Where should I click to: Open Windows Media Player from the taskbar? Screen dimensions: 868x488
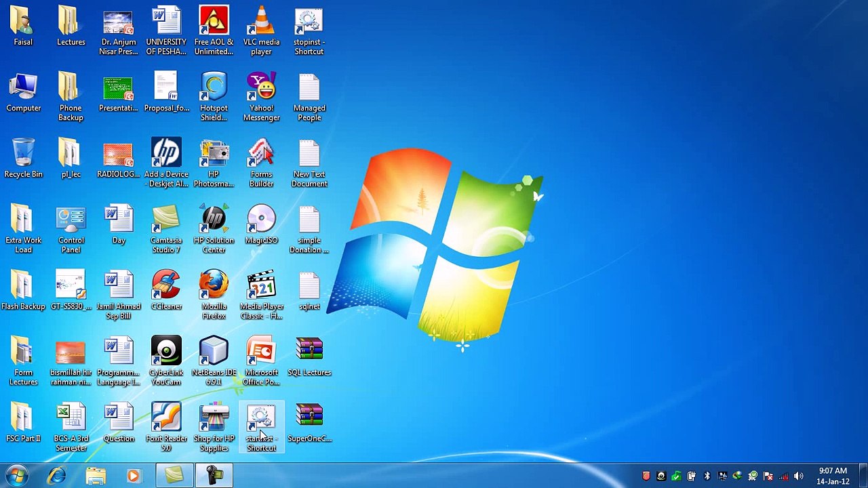[x=134, y=476]
